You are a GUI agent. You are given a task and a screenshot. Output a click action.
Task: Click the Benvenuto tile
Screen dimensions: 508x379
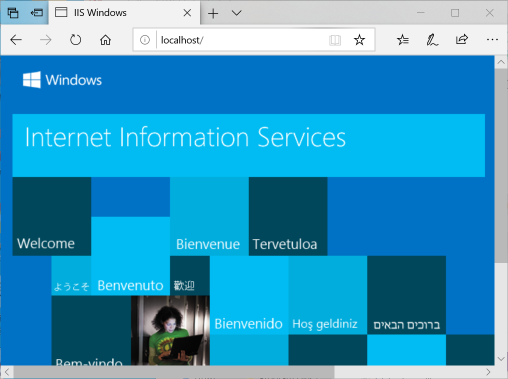[x=130, y=256]
